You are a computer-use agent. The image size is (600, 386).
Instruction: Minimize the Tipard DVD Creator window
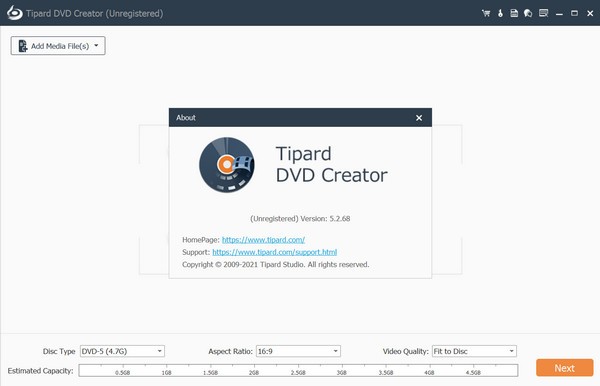click(x=559, y=14)
